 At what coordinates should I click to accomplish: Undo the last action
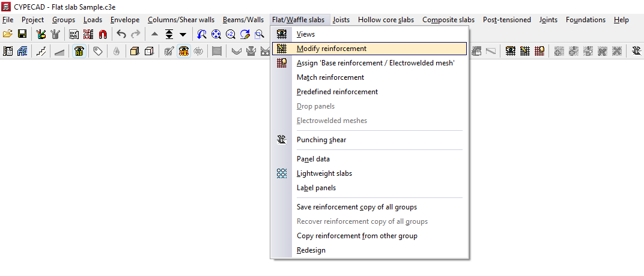click(121, 34)
